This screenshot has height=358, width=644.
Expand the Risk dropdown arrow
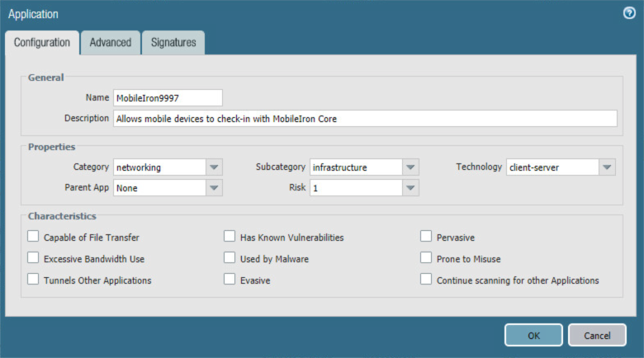[410, 187]
